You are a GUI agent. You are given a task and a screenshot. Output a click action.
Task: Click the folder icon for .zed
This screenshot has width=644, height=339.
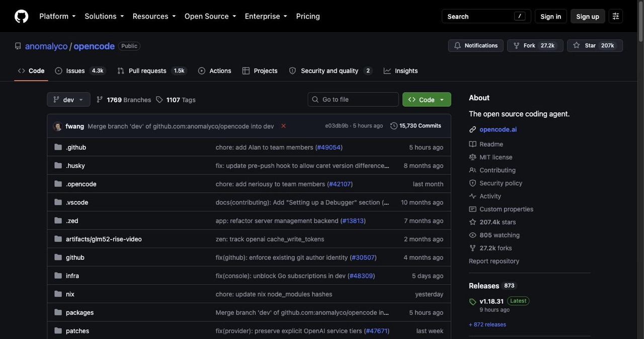point(58,221)
